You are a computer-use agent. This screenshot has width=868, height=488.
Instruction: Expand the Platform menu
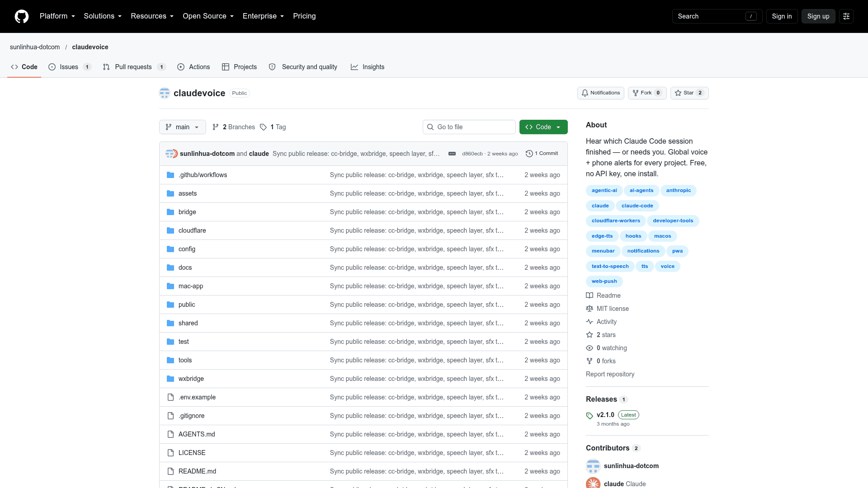click(x=57, y=16)
